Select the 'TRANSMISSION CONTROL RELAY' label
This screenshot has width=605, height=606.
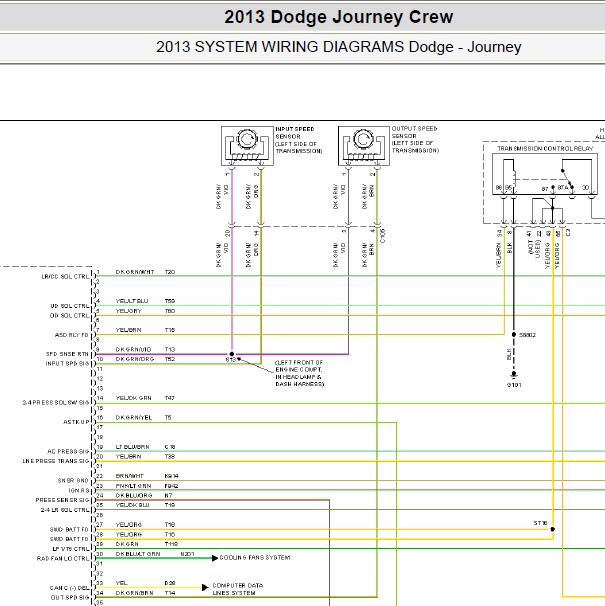click(545, 149)
